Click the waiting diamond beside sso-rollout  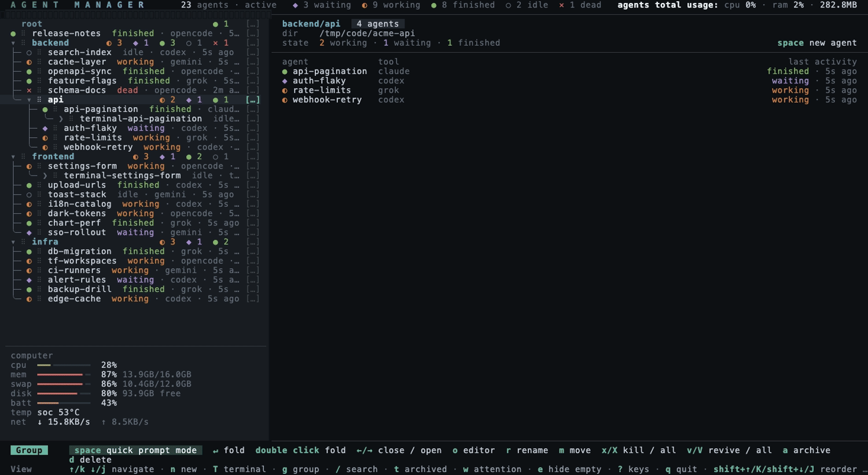[x=29, y=232]
